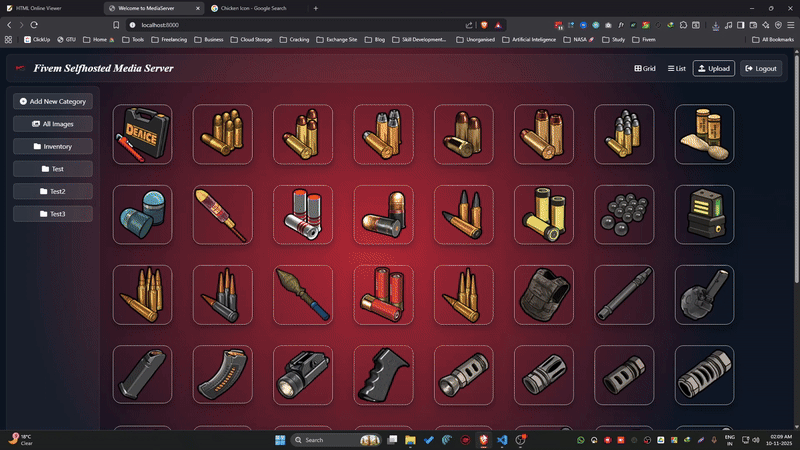Open the black steel balls image
This screenshot has height=450, width=800.
coord(624,214)
